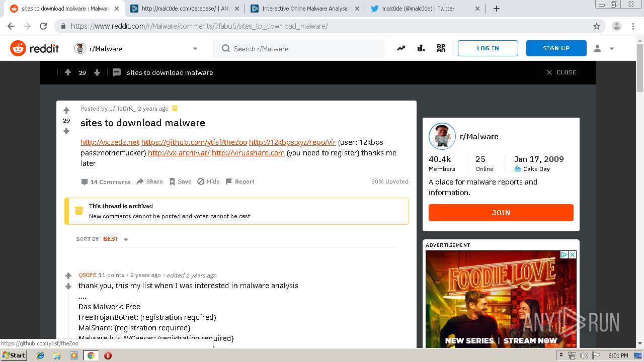Click the Chrome taskbar icon
Image resolution: width=644 pixels, height=362 pixels.
(91, 355)
